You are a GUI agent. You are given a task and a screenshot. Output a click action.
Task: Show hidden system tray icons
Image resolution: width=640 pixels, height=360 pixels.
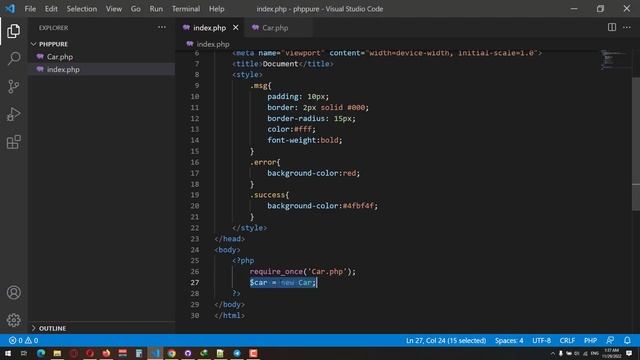[553, 353]
